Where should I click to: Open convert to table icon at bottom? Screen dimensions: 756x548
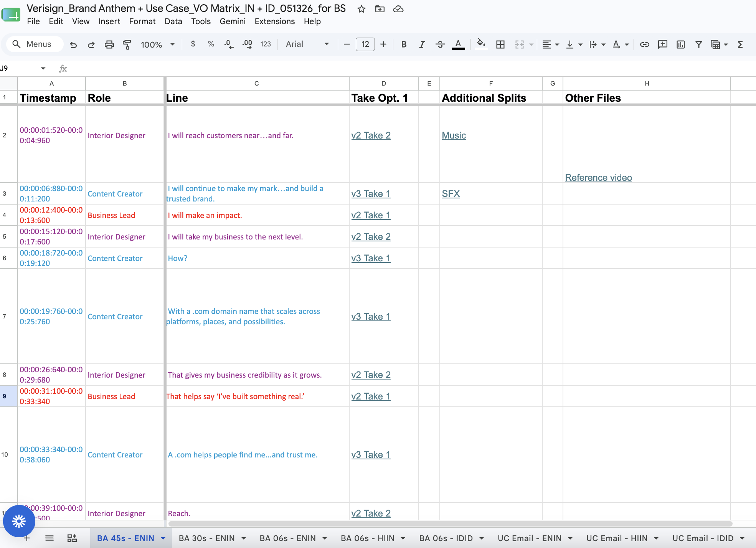pos(72,538)
